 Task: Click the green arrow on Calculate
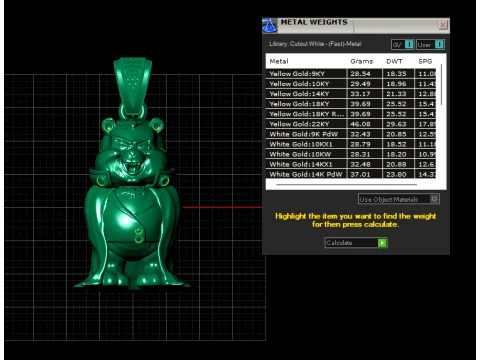pyautogui.click(x=382, y=243)
